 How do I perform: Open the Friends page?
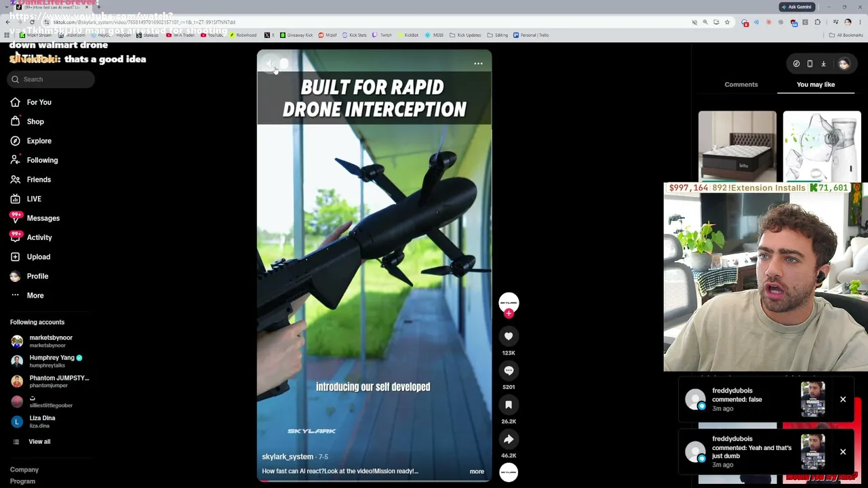point(39,180)
